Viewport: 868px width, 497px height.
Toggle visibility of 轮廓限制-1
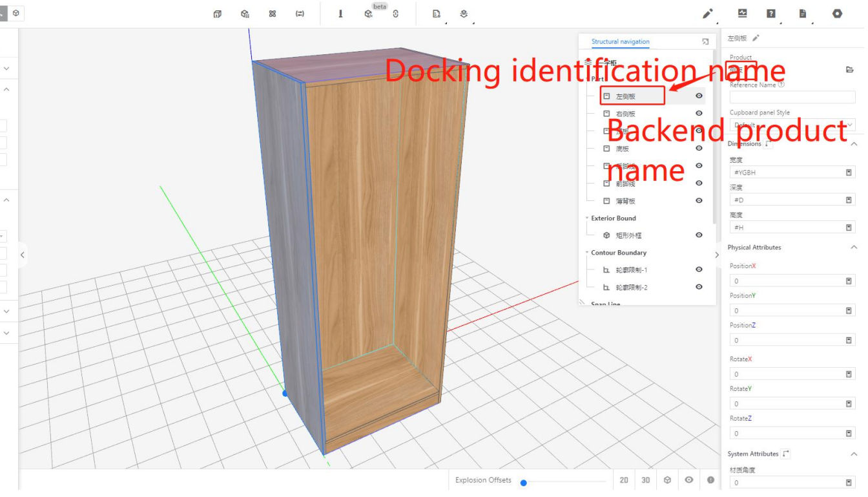coord(699,270)
